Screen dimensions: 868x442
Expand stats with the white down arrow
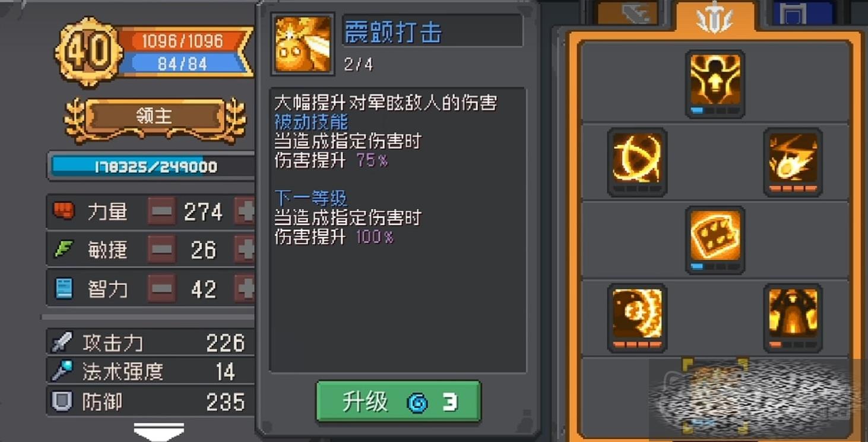[x=159, y=432]
